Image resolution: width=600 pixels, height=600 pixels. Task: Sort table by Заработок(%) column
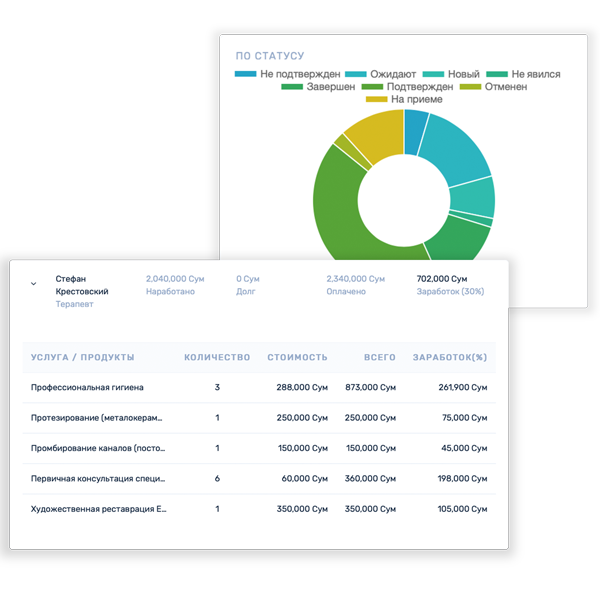pos(452,357)
